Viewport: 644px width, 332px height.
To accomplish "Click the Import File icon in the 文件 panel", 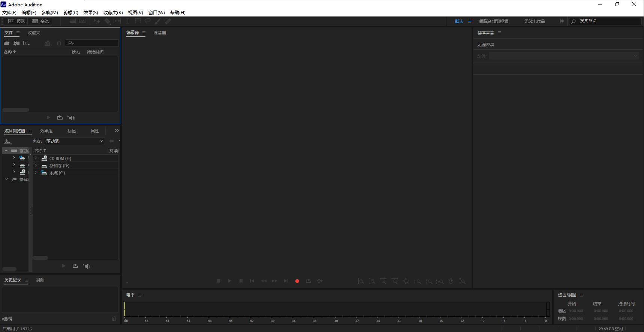I will pyautogui.click(x=16, y=43).
